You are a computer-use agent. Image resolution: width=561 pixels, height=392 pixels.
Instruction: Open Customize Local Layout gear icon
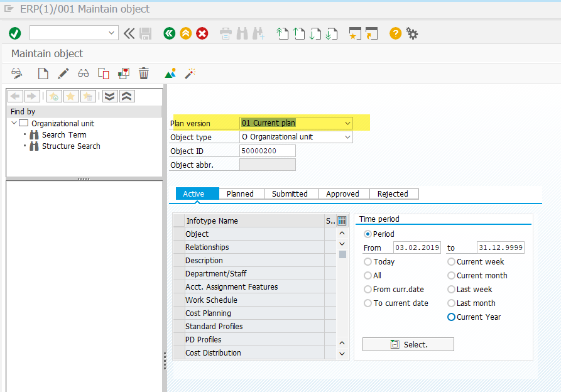412,34
